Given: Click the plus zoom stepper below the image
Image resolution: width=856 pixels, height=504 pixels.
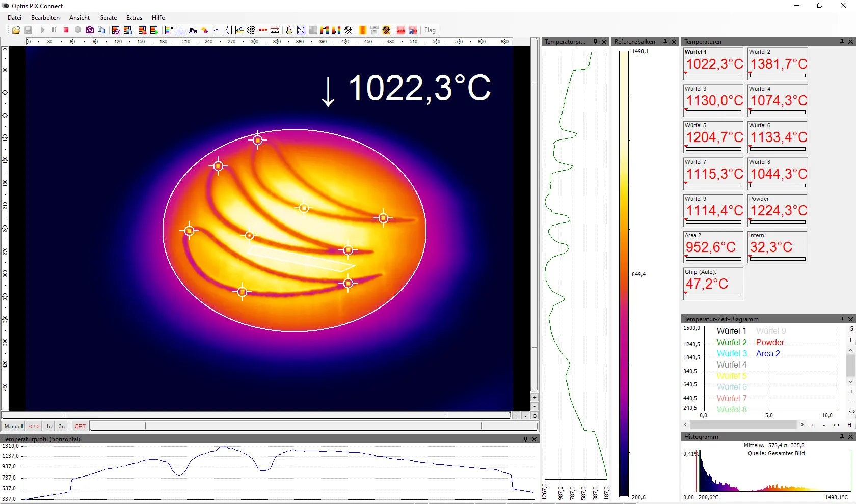Looking at the screenshot, I should pyautogui.click(x=516, y=415).
